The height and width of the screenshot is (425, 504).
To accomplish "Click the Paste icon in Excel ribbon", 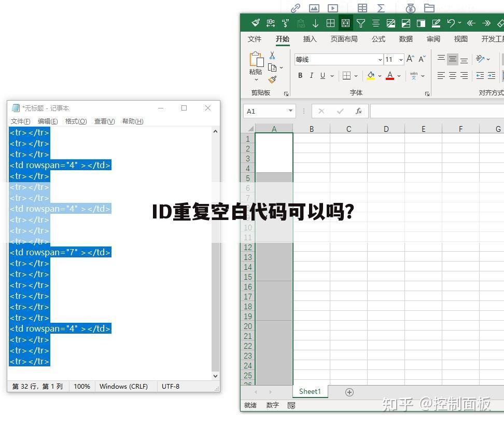I will click(256, 59).
